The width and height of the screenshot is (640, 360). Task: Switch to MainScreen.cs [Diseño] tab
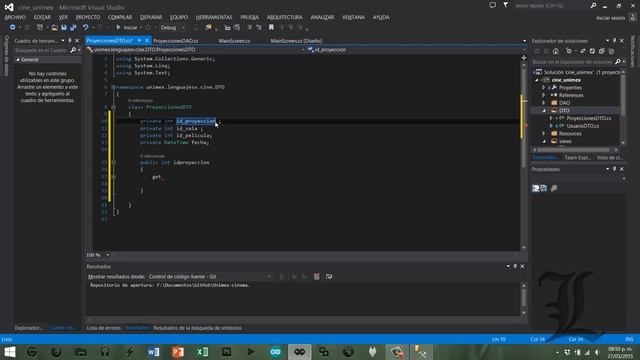296,41
